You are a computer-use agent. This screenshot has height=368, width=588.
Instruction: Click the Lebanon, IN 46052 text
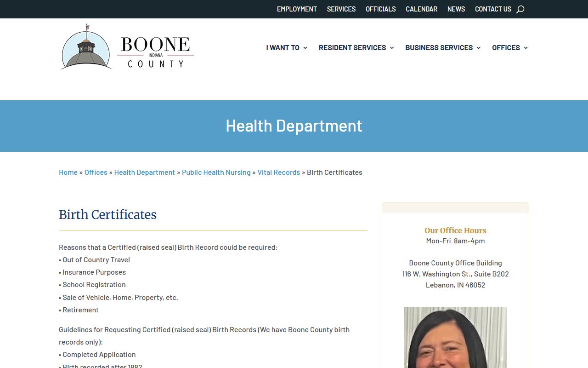455,285
